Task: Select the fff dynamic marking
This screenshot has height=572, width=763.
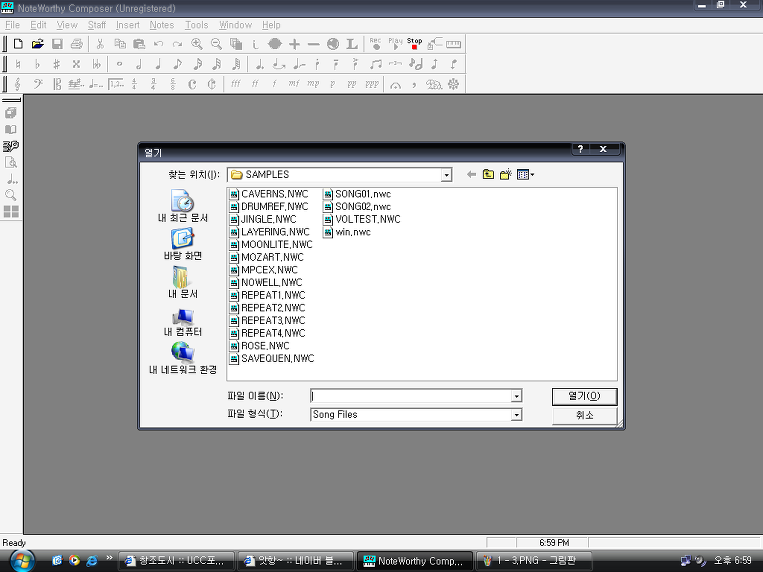Action: pos(236,84)
